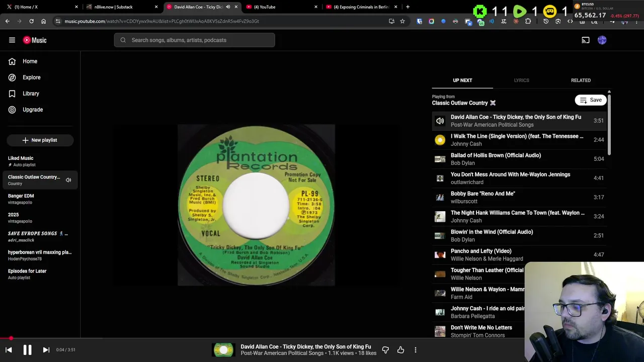Focus the search songs, albums, artists field

(x=194, y=40)
